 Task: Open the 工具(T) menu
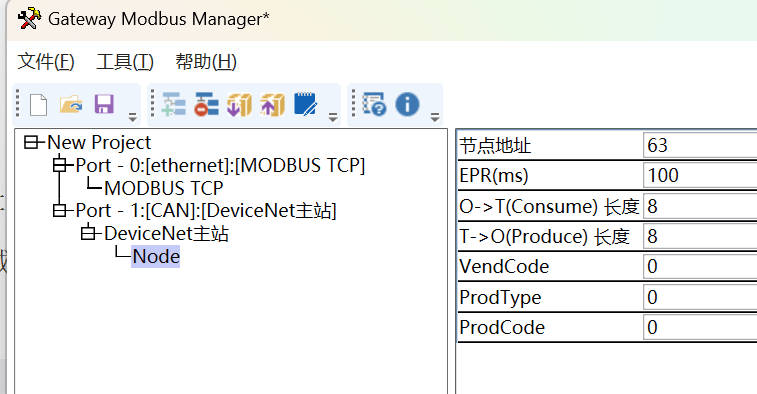[125, 62]
